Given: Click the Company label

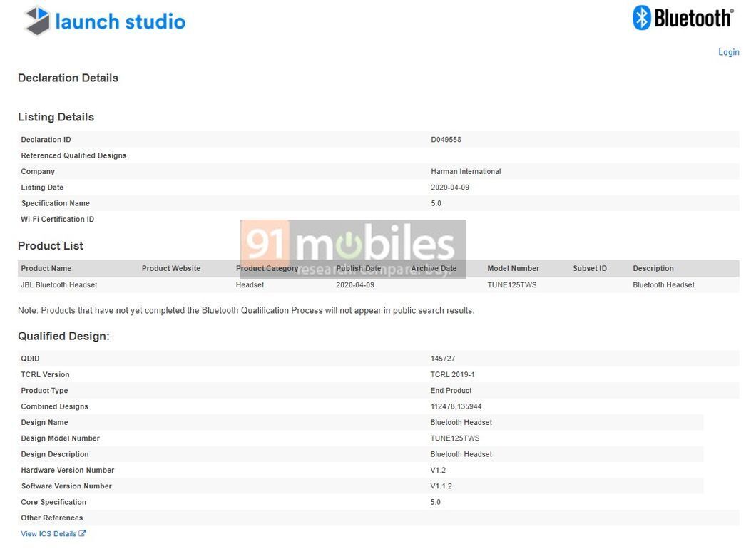Looking at the screenshot, I should 38,172.
